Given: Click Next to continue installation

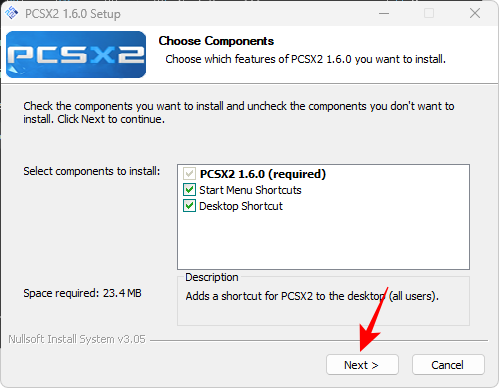Looking at the screenshot, I should coord(362,365).
